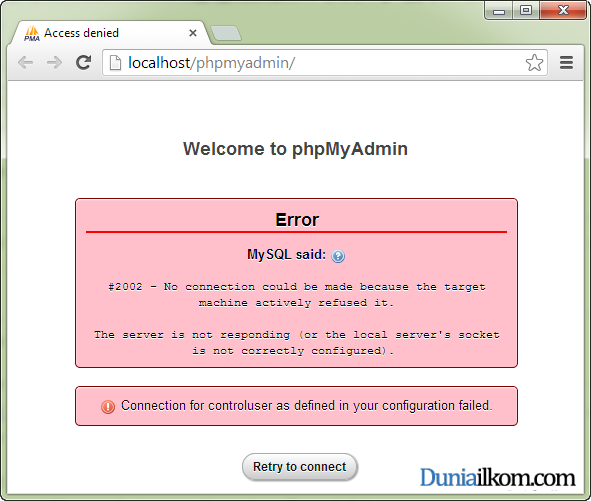The width and height of the screenshot is (591, 501).
Task: Click the PMA favicon on the tab
Action: (x=32, y=33)
